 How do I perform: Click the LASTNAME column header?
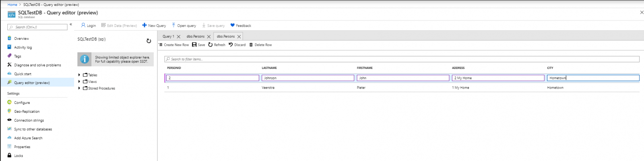click(269, 68)
